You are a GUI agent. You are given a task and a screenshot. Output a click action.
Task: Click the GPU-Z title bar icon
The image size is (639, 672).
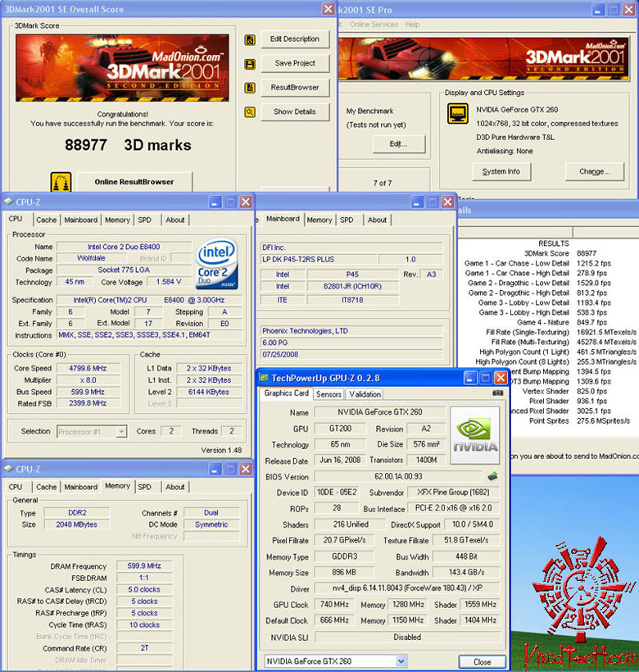(x=264, y=378)
